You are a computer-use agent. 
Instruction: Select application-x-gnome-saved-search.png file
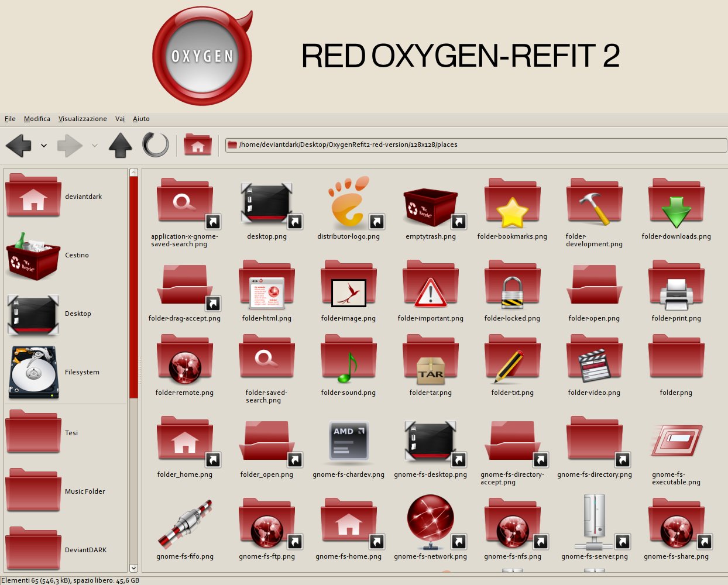point(185,213)
